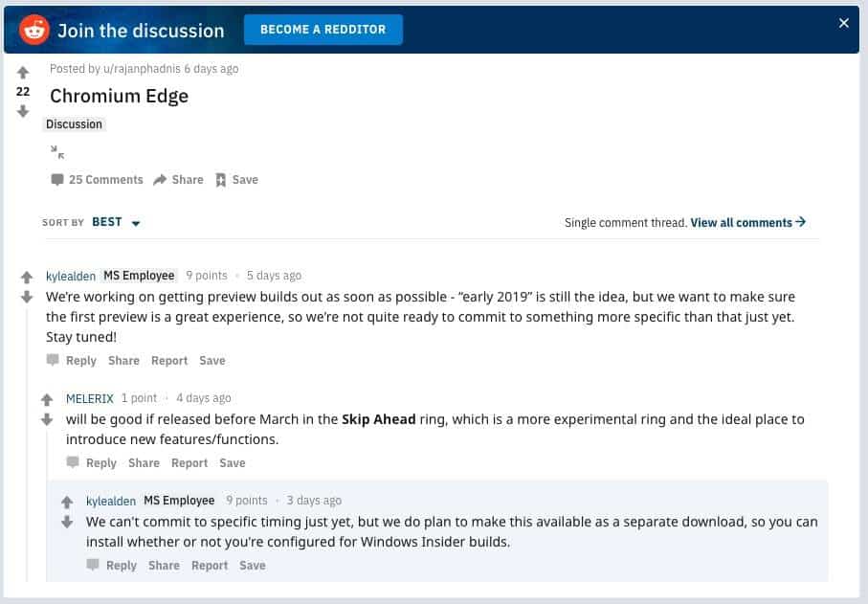Viewport: 868px width, 604px height.
Task: Collapse the post with the shrink arrows icon
Action: pos(57,151)
